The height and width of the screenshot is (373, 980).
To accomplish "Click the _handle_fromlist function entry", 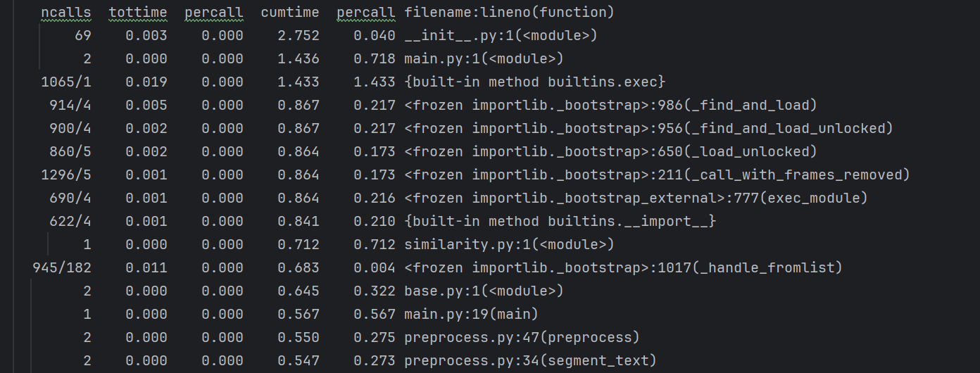I will (x=623, y=268).
